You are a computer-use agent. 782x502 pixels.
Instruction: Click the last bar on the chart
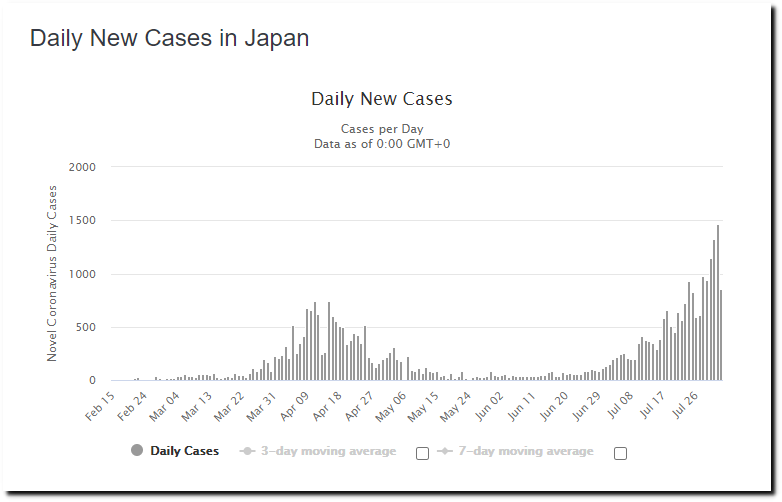(x=721, y=335)
